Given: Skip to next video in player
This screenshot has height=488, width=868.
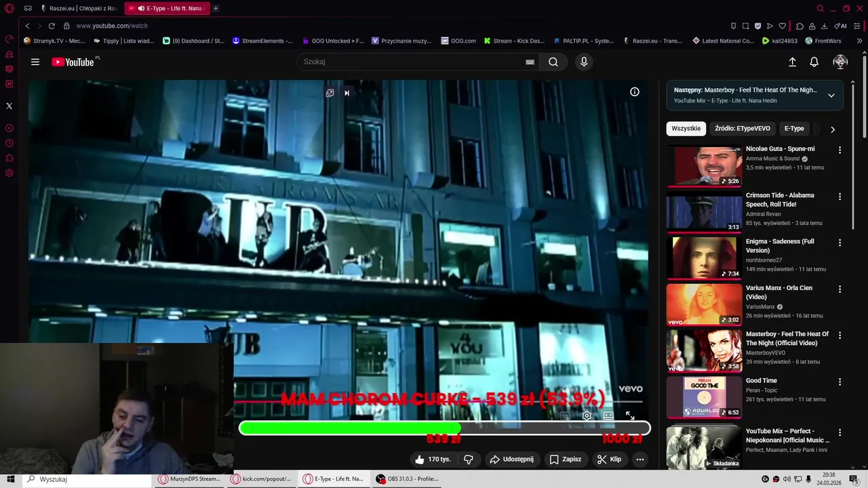Looking at the screenshot, I should click(347, 93).
